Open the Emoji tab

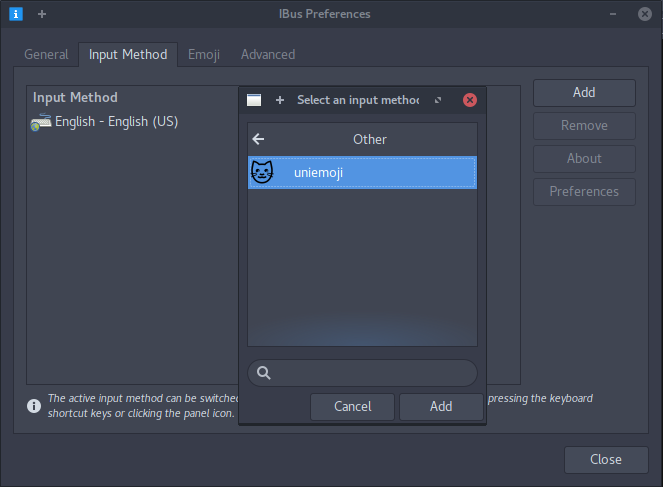[204, 54]
